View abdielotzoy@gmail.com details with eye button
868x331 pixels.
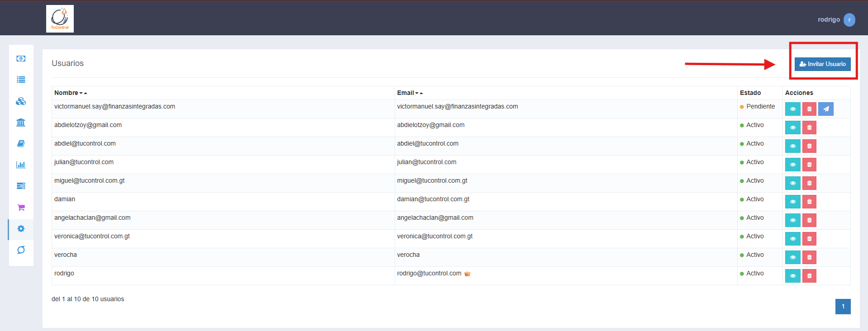792,128
